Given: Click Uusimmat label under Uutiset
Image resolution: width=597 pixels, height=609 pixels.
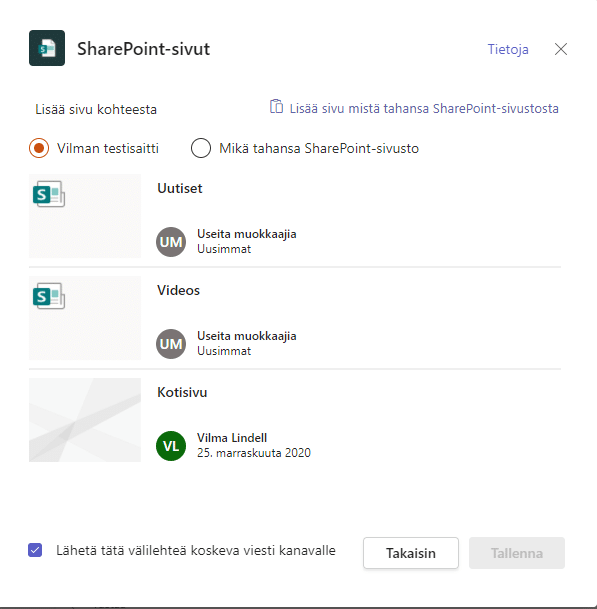Looking at the screenshot, I should (224, 249).
